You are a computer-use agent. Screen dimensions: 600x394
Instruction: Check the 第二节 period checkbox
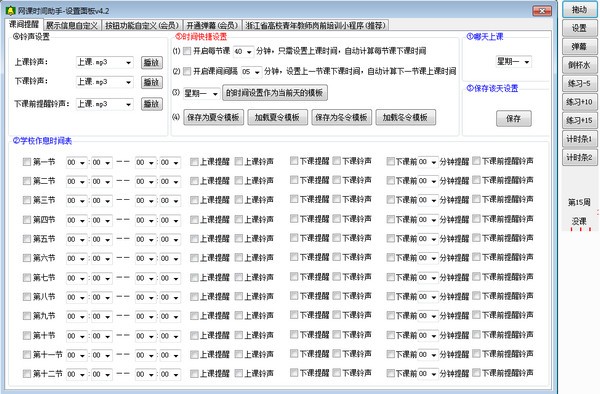point(27,181)
